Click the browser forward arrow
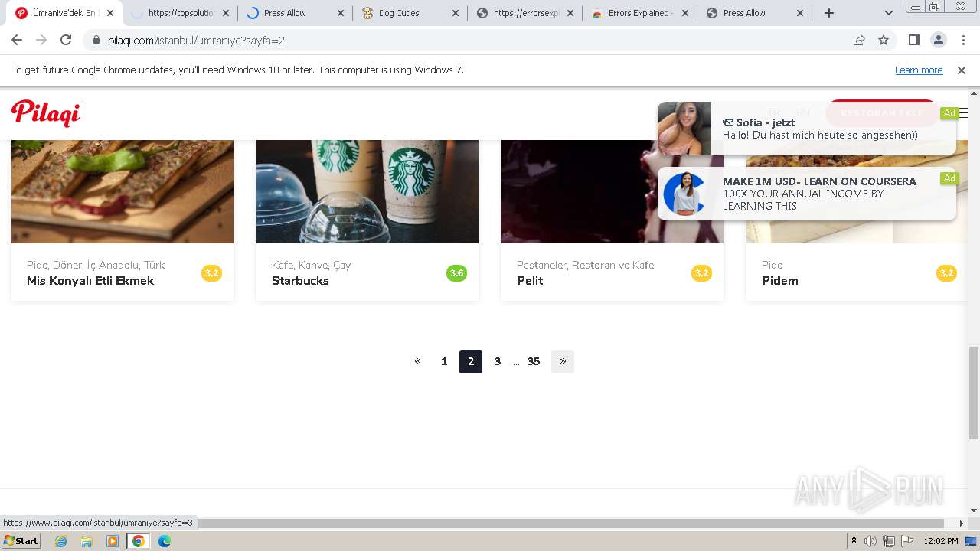The height and width of the screenshot is (551, 980). point(41,40)
